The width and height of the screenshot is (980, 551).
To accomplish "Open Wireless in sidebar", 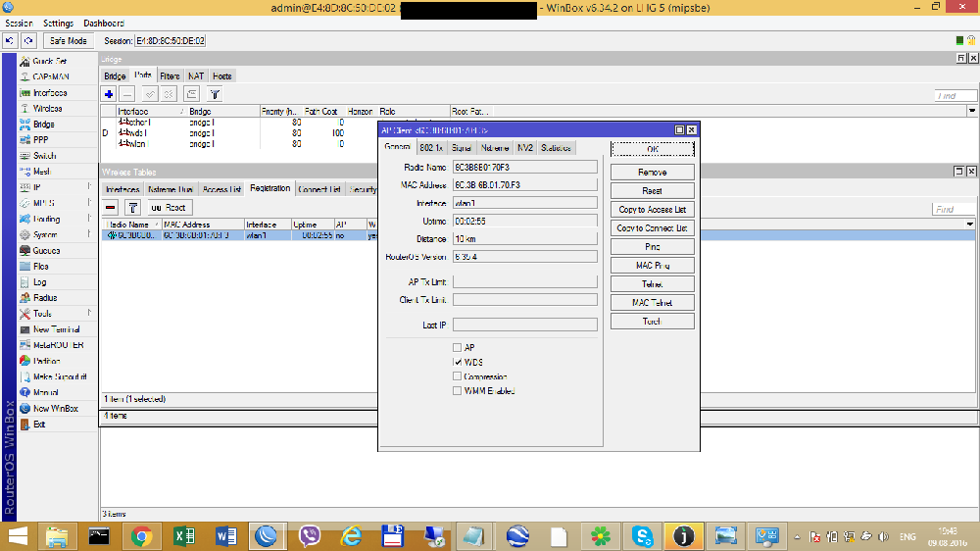I will [47, 108].
